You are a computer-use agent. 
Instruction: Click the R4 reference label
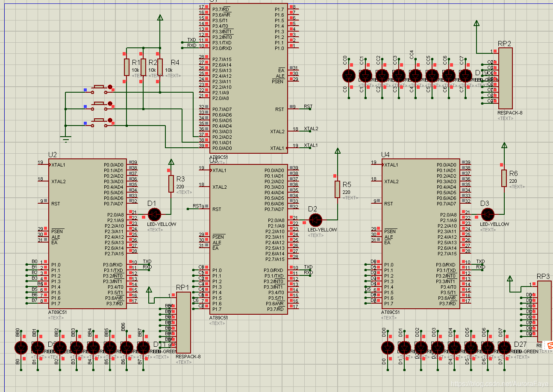175,62
